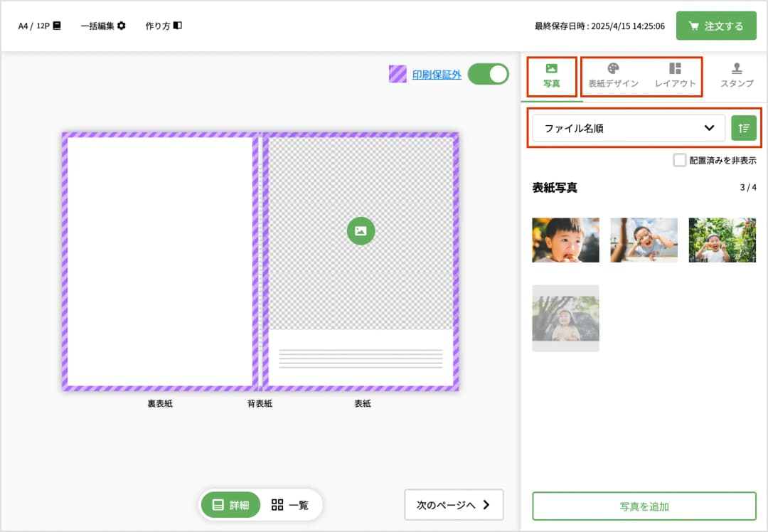Open the ファイル名順 sort dropdown
The height and width of the screenshot is (532, 768).
pyautogui.click(x=628, y=128)
